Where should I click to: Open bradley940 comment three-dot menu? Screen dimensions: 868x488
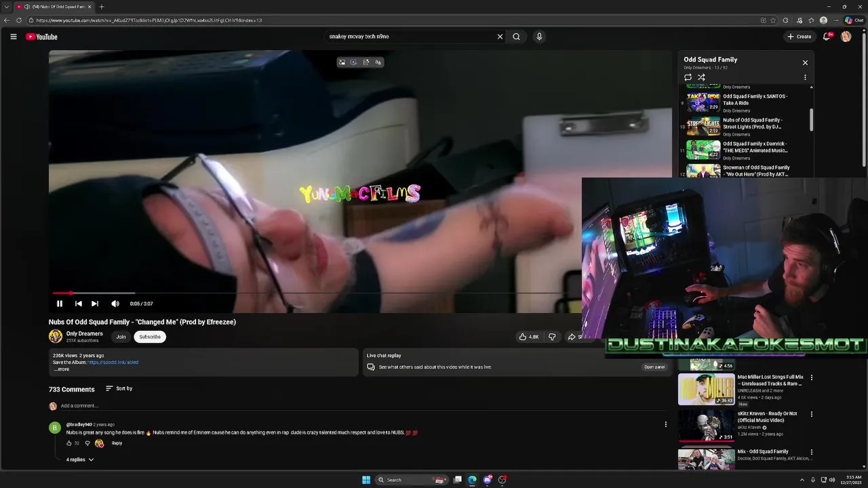665,424
